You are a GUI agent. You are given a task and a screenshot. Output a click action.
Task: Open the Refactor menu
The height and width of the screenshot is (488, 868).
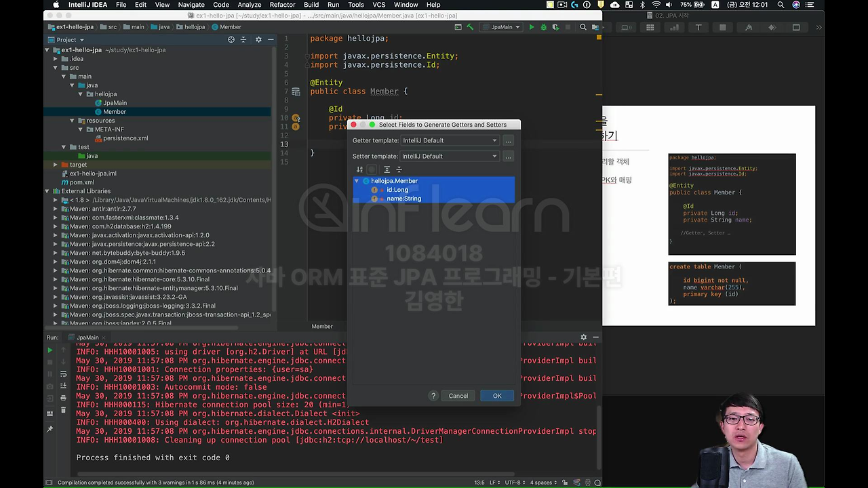(x=282, y=5)
